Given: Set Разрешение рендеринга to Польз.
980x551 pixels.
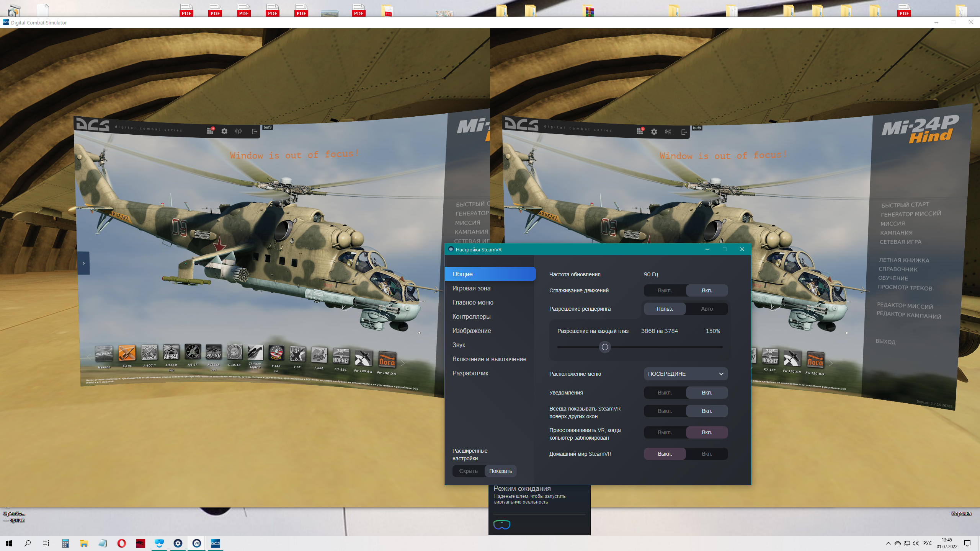Looking at the screenshot, I should (665, 309).
